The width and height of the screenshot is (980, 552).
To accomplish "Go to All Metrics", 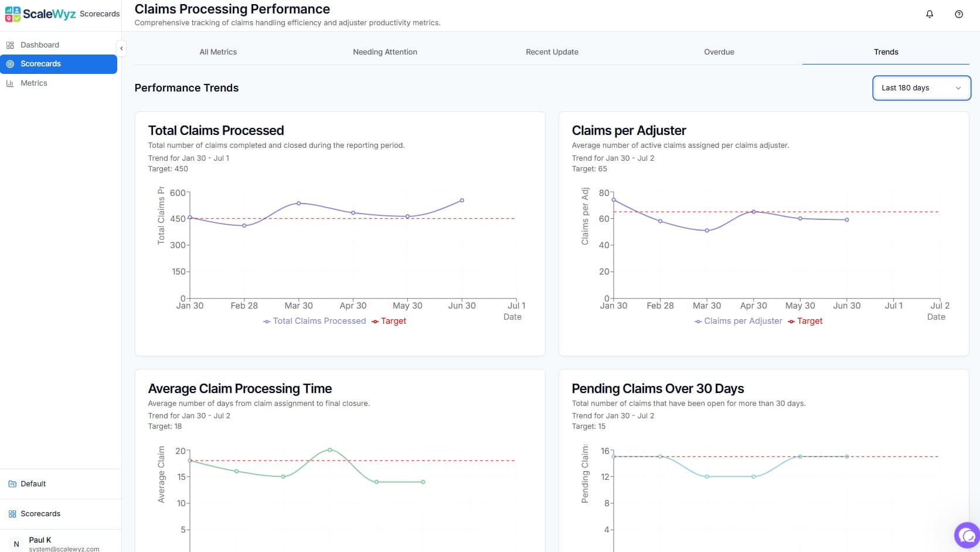I will [218, 52].
